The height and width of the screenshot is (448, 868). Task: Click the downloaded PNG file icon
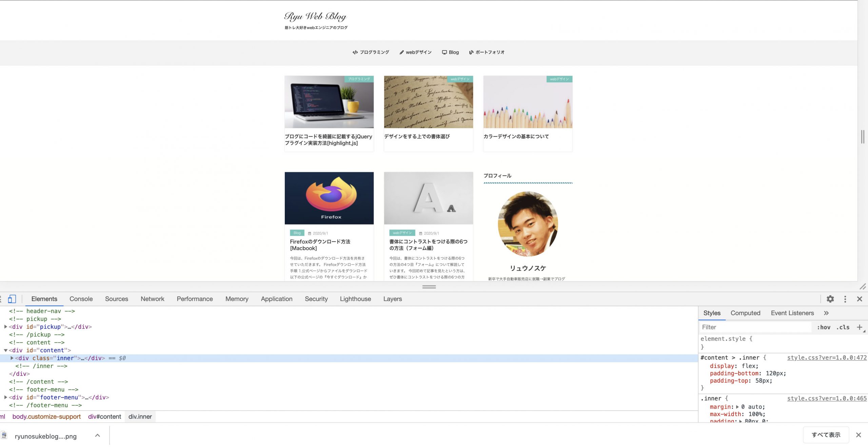pos(4,435)
